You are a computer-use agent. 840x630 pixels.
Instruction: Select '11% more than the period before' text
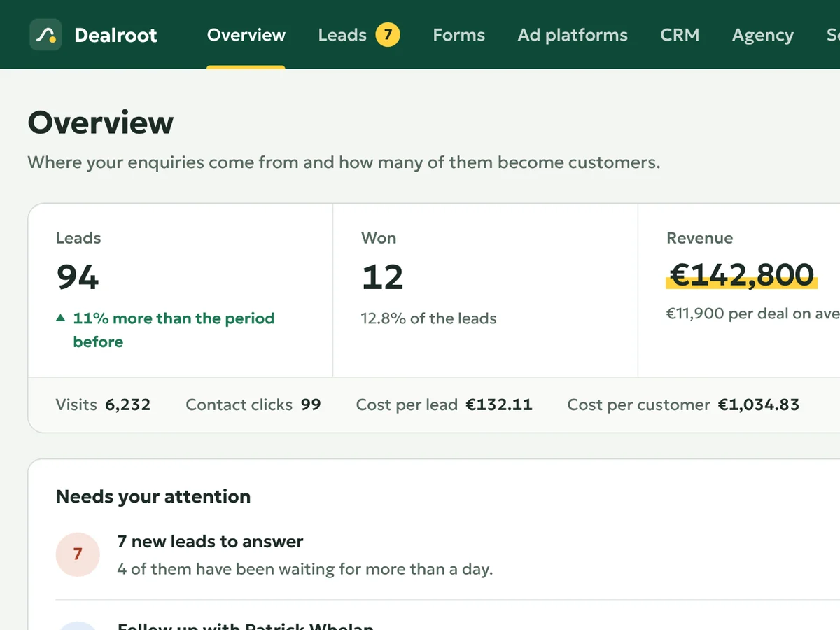click(174, 330)
